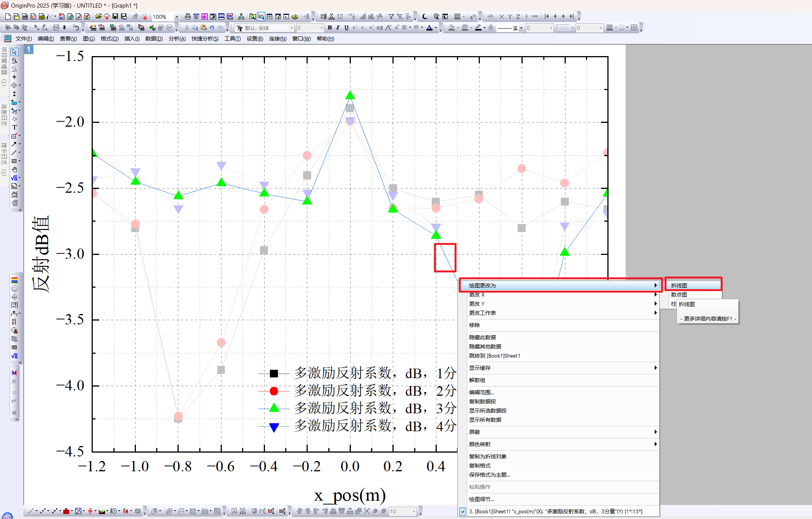The width and height of the screenshot is (812, 519).
Task: Click the New Project icon
Action: [8, 16]
